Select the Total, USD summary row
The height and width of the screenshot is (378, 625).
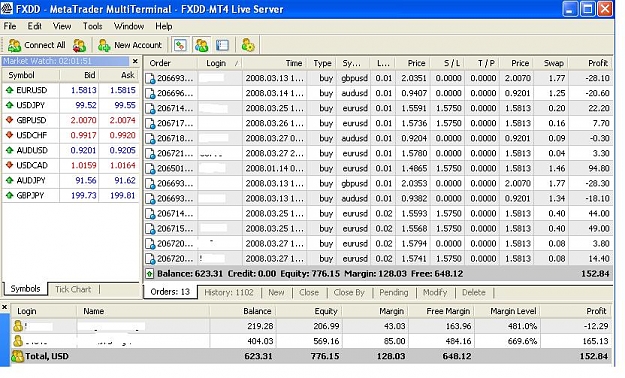click(312, 356)
